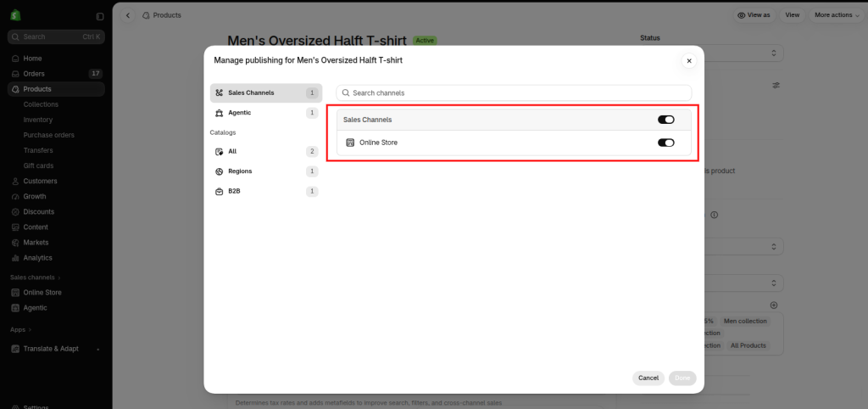Click the Discounts icon in sidebar
Screen dimensions: 868x409
15,211
